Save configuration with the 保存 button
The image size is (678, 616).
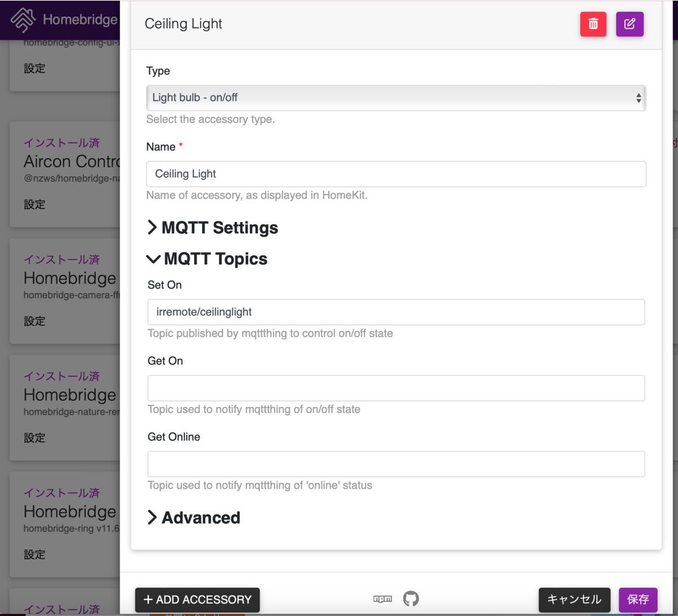coord(638,600)
